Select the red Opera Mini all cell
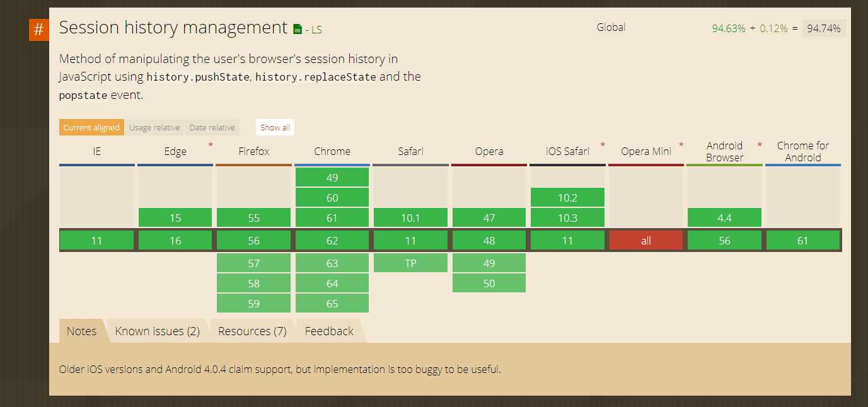Viewport: 868px width, 407px height. (x=646, y=241)
